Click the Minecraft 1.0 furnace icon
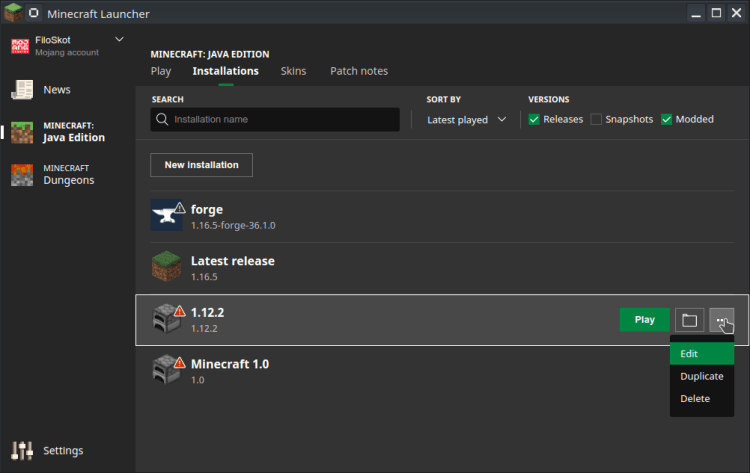The height and width of the screenshot is (473, 750). (166, 370)
